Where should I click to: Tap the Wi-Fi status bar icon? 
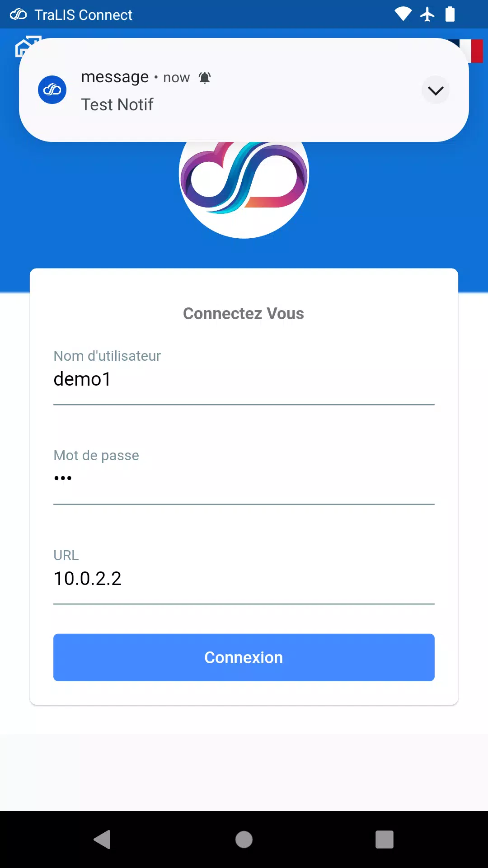coord(403,14)
